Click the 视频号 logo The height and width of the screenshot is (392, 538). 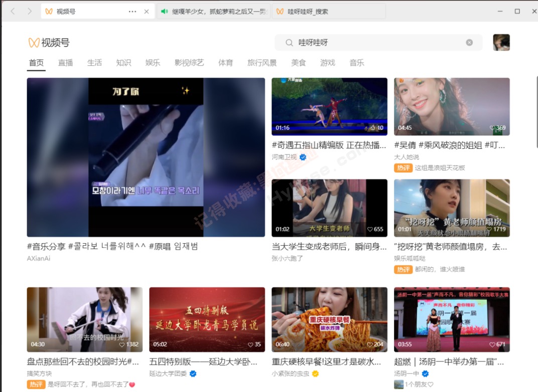pyautogui.click(x=49, y=43)
